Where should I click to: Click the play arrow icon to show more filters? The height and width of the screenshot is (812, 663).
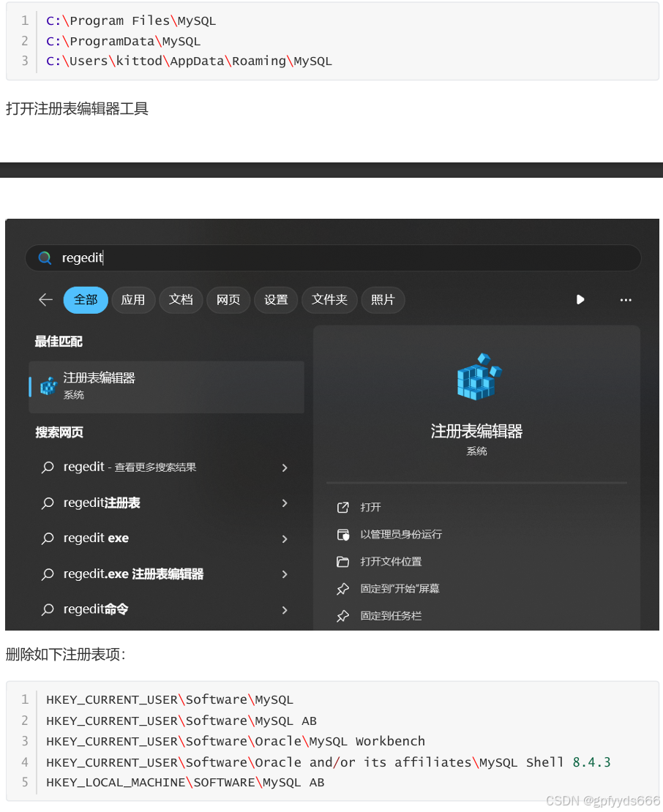[x=580, y=300]
